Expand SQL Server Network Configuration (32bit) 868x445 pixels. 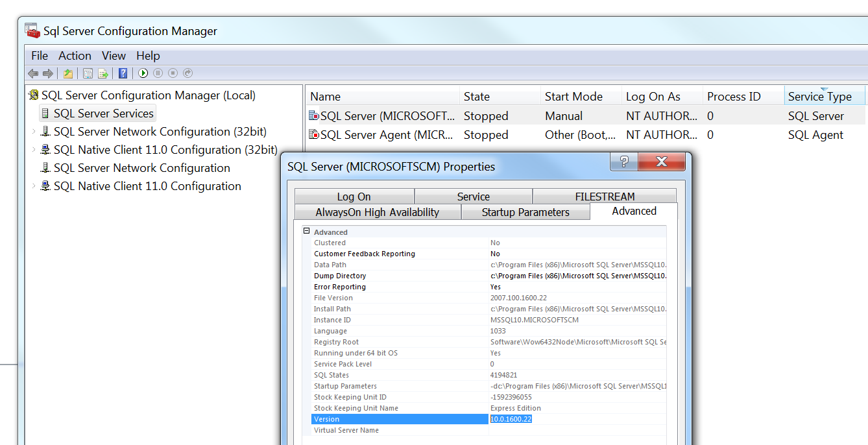34,132
